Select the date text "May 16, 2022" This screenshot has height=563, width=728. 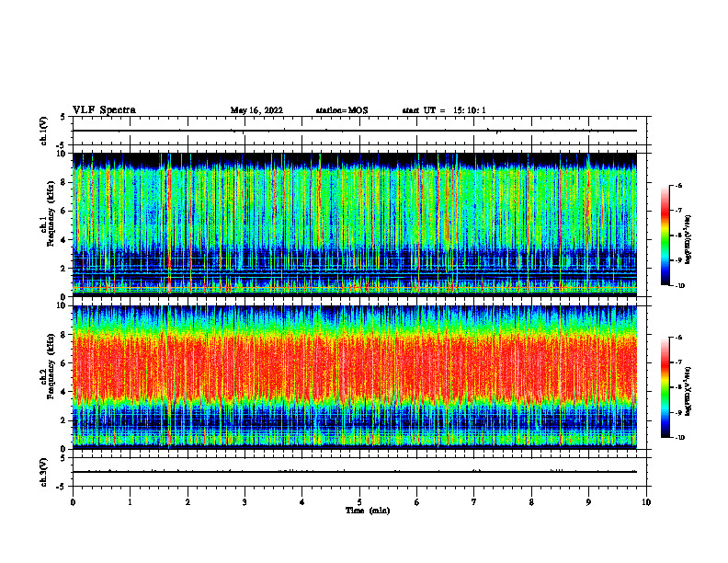[256, 110]
